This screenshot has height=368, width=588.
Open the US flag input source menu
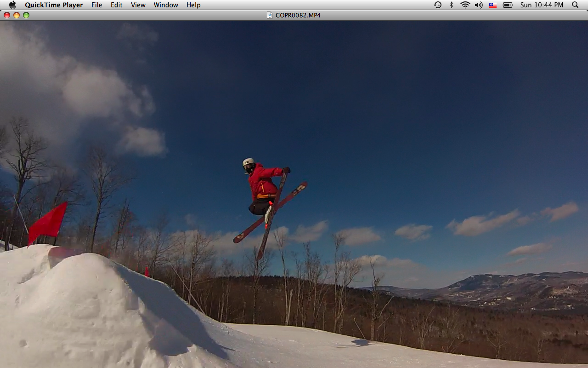492,5
